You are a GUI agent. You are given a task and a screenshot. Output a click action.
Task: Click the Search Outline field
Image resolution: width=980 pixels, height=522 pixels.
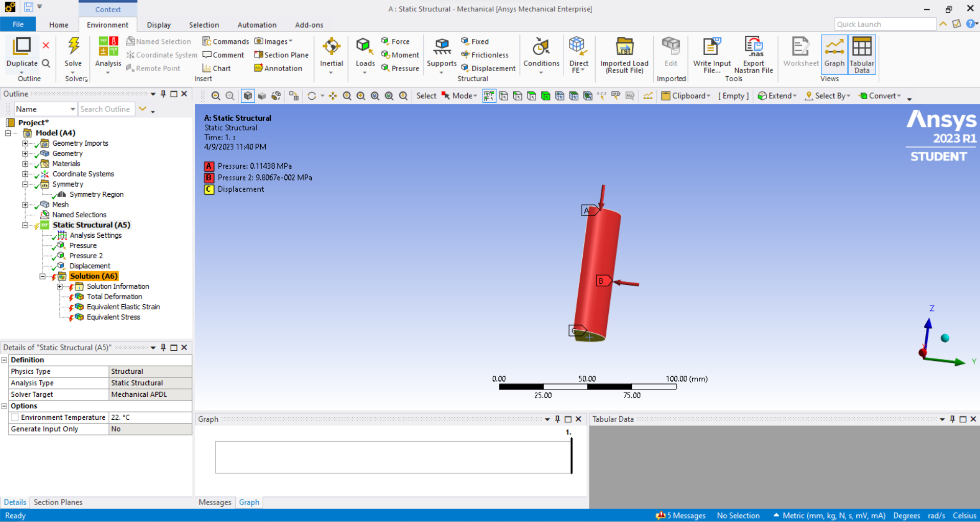(106, 109)
